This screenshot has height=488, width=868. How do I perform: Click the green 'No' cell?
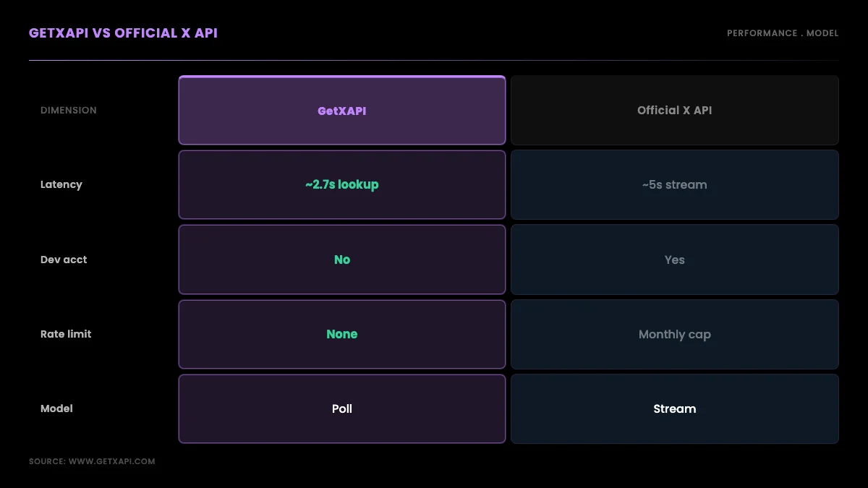pos(342,260)
